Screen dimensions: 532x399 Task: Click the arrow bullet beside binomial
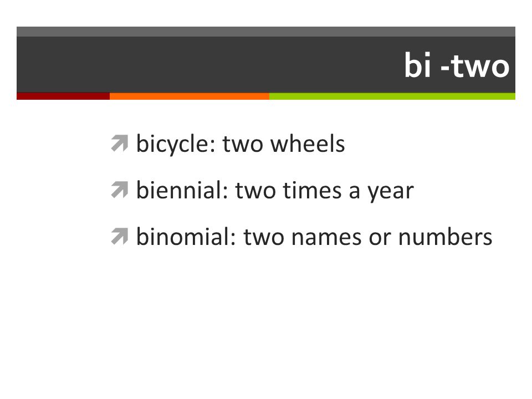coord(120,236)
